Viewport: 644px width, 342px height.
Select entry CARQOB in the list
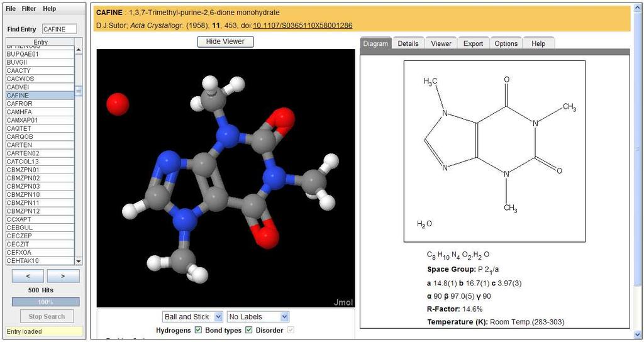[40, 136]
